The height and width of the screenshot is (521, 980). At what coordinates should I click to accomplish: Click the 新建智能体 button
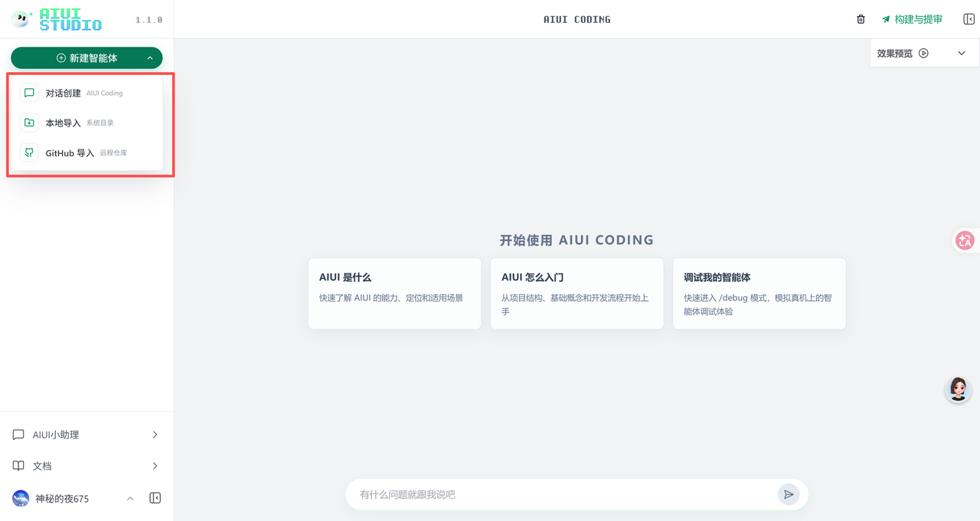[x=87, y=58]
